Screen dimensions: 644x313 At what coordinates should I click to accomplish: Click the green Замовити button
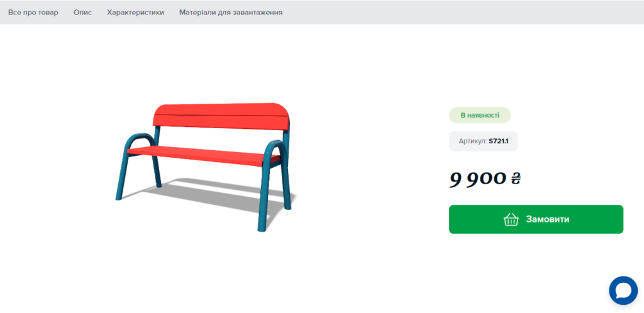[536, 219]
